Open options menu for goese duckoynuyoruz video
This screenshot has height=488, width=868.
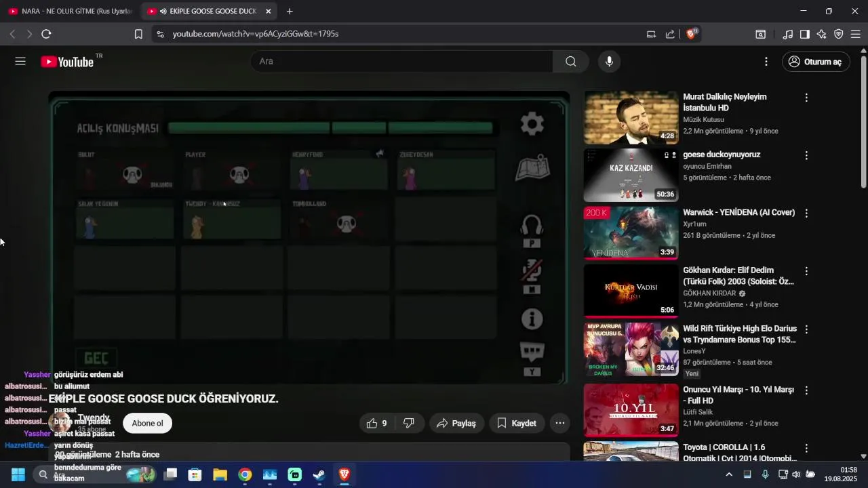(x=806, y=155)
